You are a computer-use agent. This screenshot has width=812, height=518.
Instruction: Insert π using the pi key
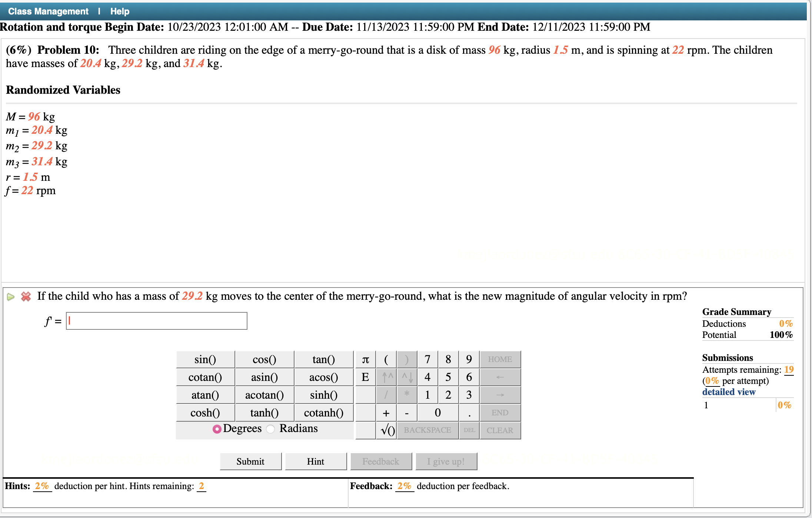[365, 359]
